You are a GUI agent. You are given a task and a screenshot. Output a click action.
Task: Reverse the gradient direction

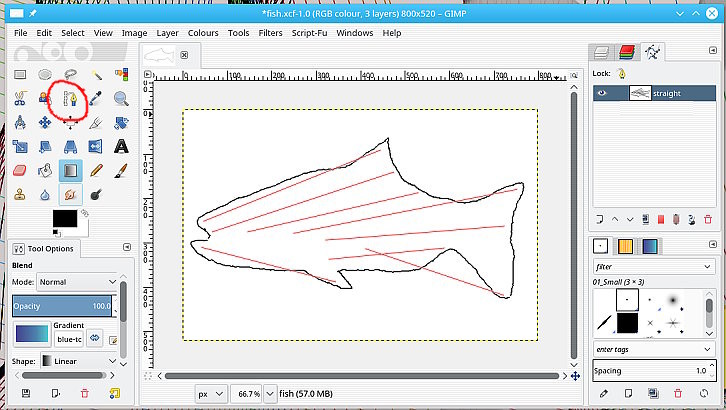pos(94,338)
